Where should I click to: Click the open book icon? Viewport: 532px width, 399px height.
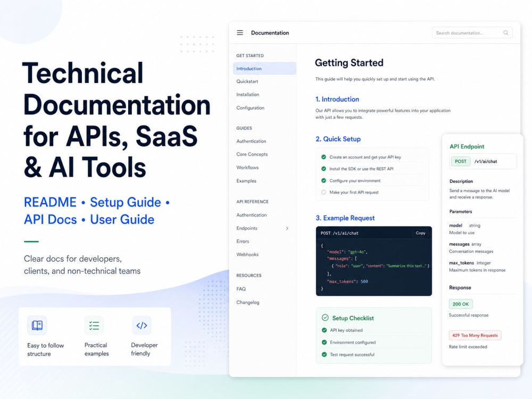(37, 326)
